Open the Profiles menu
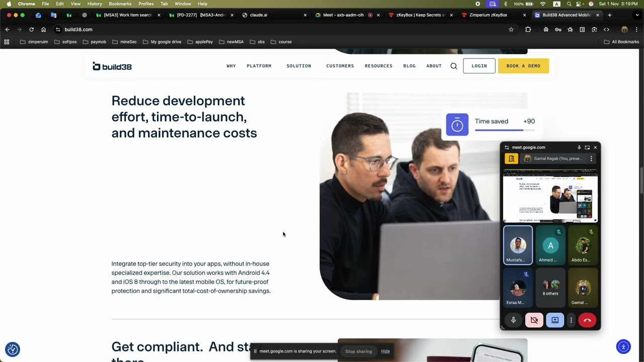644x362 pixels. point(146,4)
